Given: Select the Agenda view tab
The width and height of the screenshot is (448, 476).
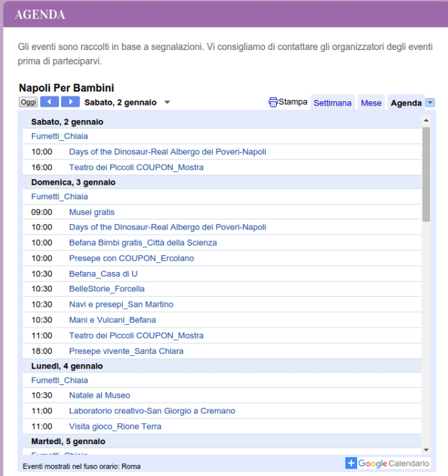Looking at the screenshot, I should click(x=406, y=103).
